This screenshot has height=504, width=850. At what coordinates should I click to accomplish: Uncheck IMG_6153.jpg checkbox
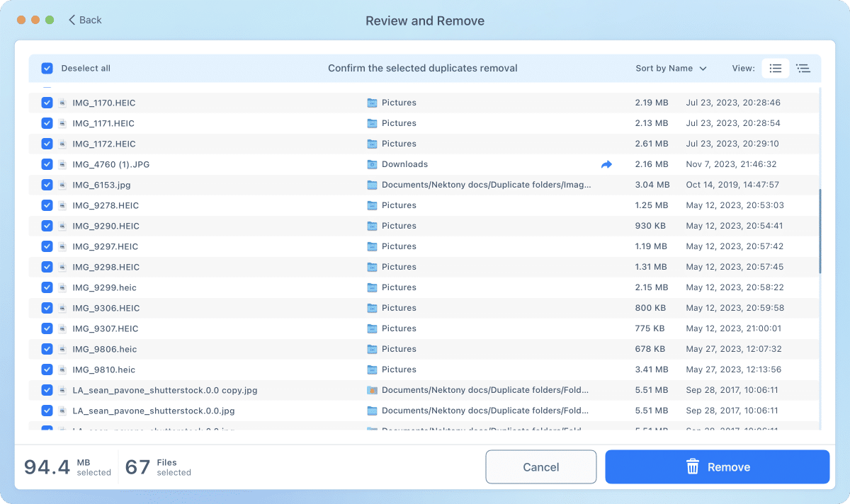tap(47, 185)
